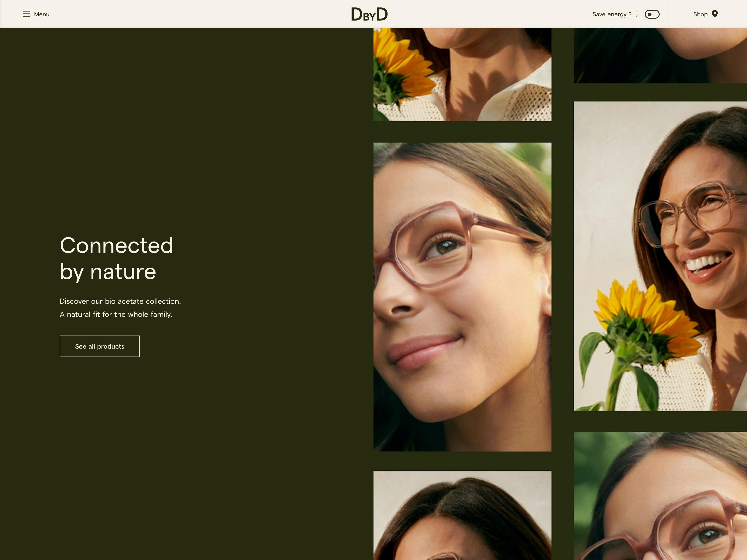
Task: Click the light bulb icon
Action: pos(637,14)
